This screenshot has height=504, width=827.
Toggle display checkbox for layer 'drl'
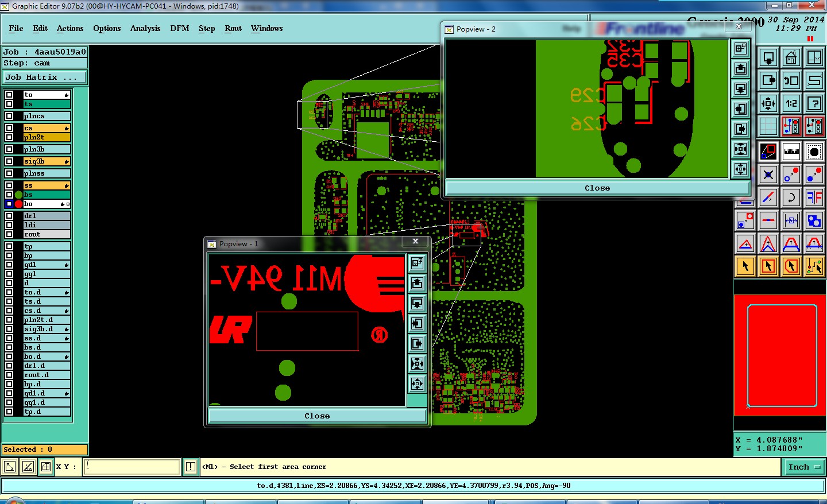click(x=9, y=216)
